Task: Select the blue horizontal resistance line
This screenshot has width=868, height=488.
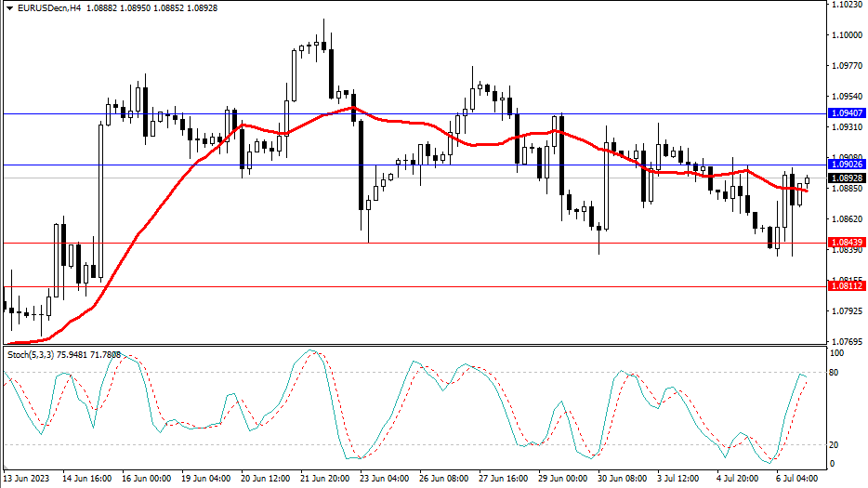Action: pos(418,113)
